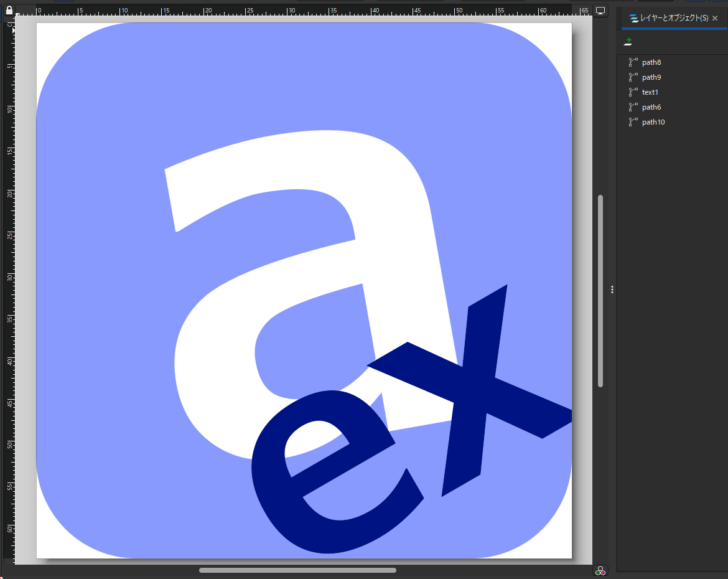Click the path icon beside path9
Image resolution: width=728 pixels, height=579 pixels.
633,77
